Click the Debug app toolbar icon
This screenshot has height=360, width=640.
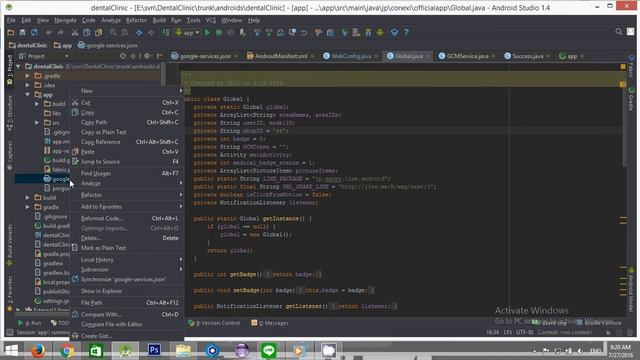coord(219,32)
